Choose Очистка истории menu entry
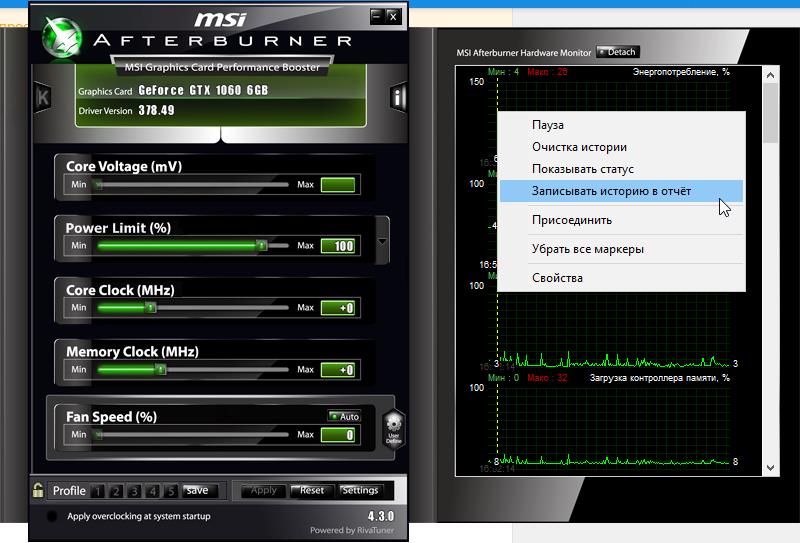This screenshot has height=543, width=800. pyautogui.click(x=621, y=147)
